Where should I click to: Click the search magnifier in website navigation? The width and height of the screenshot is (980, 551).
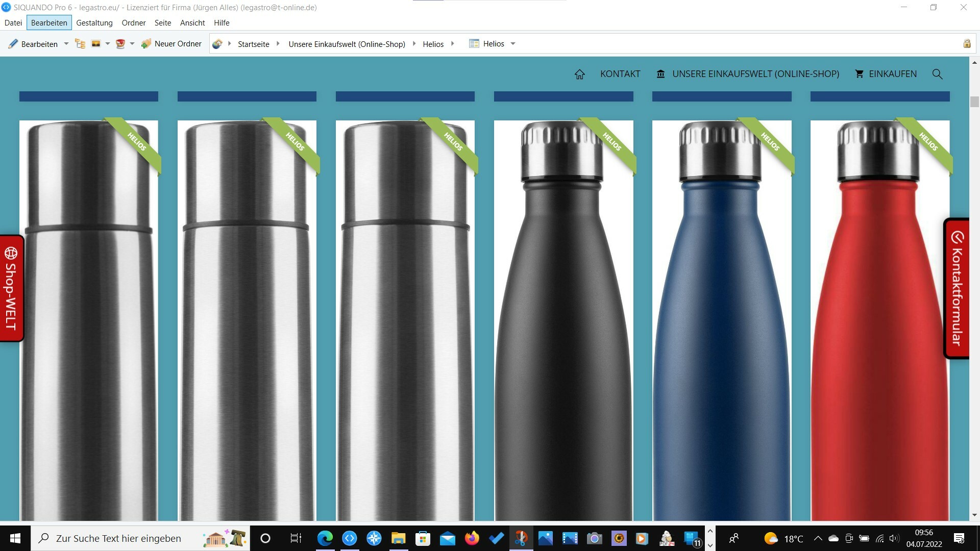[x=938, y=74]
